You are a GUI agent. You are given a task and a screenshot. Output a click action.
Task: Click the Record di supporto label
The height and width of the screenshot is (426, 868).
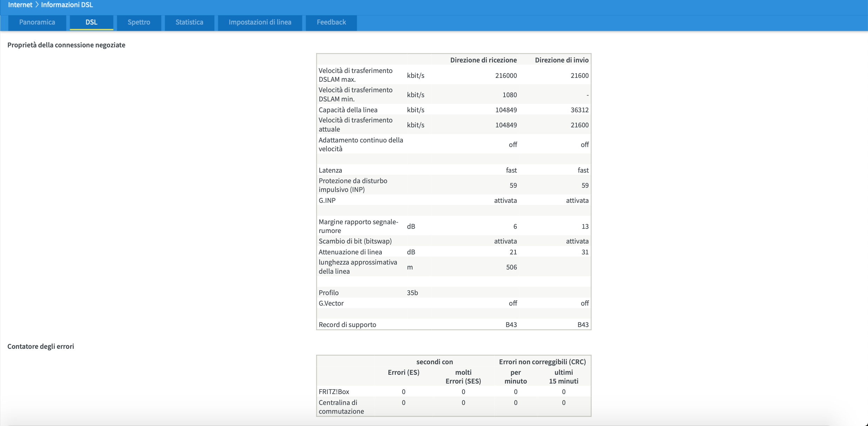pos(347,325)
